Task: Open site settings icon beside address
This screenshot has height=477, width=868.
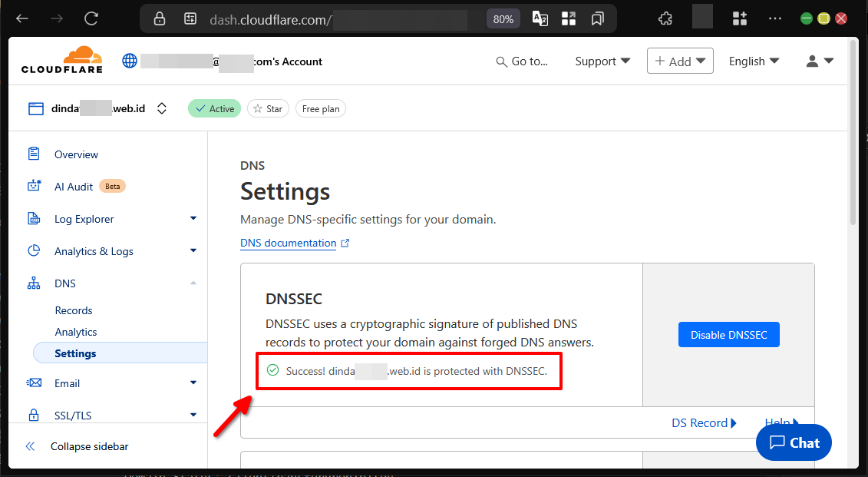Action: click(x=190, y=19)
